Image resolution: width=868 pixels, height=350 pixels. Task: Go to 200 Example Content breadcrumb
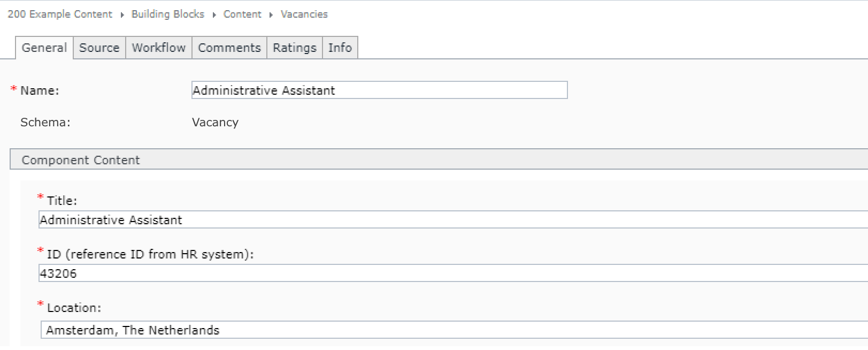pyautogui.click(x=60, y=14)
